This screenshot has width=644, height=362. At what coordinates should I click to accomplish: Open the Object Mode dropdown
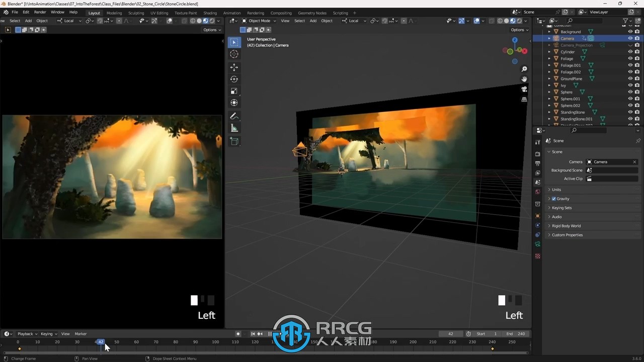(259, 21)
